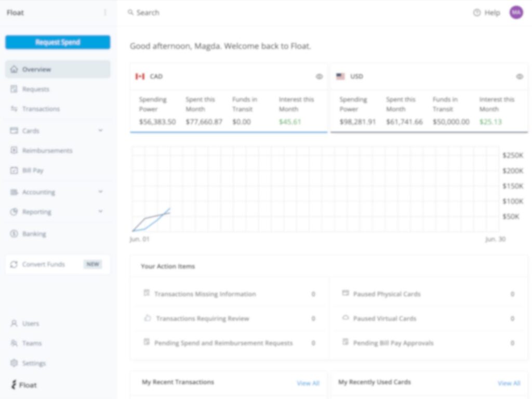This screenshot has height=399, width=532.
Task: Click View All on My Recent Transactions
Action: 308,383
